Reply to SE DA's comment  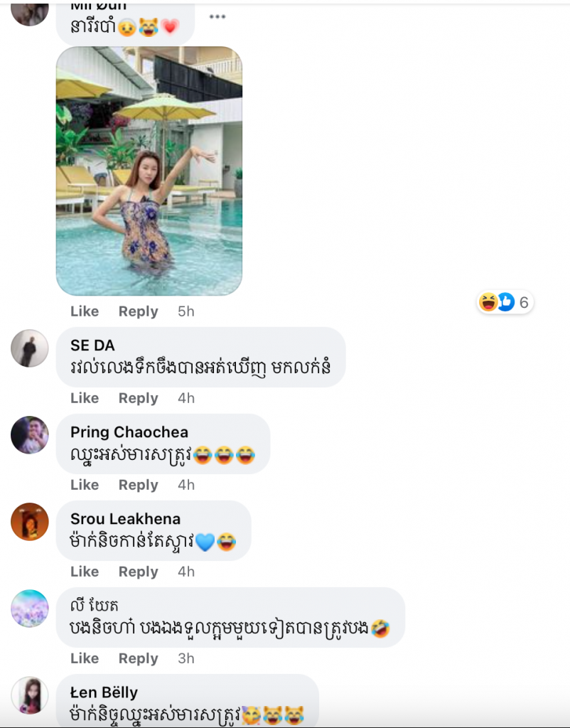[139, 398]
